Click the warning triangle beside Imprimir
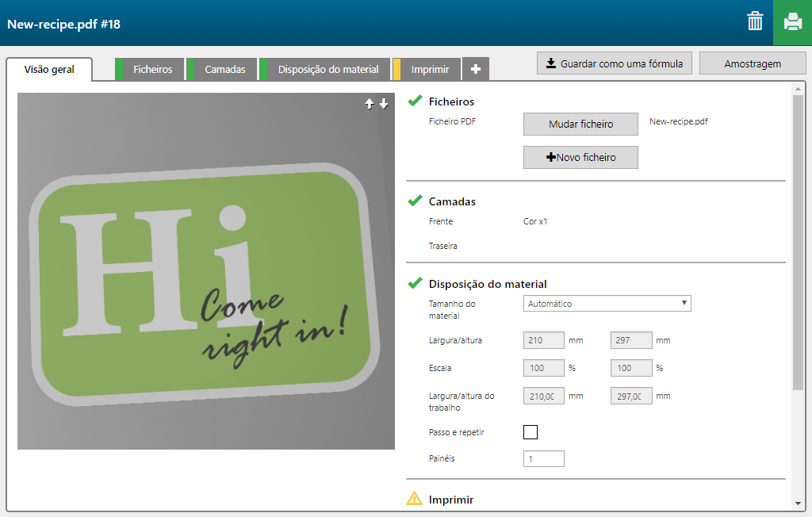Viewport: 812px width, 517px height. [x=414, y=499]
